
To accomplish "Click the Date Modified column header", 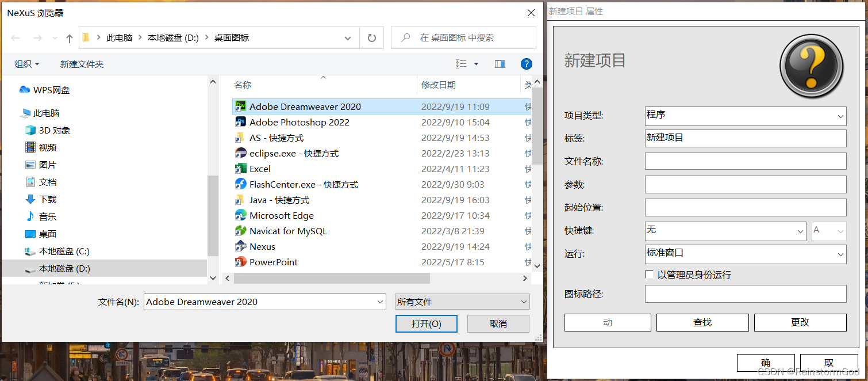I will coord(439,85).
